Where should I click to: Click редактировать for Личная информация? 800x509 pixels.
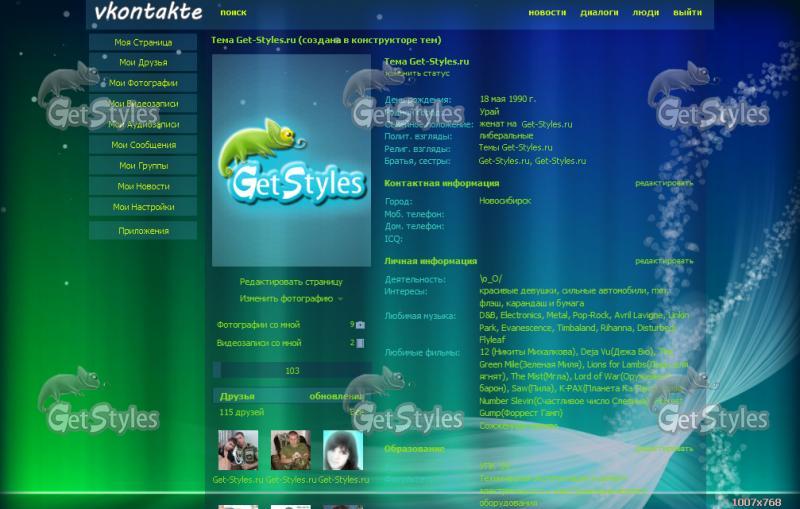coord(664,261)
